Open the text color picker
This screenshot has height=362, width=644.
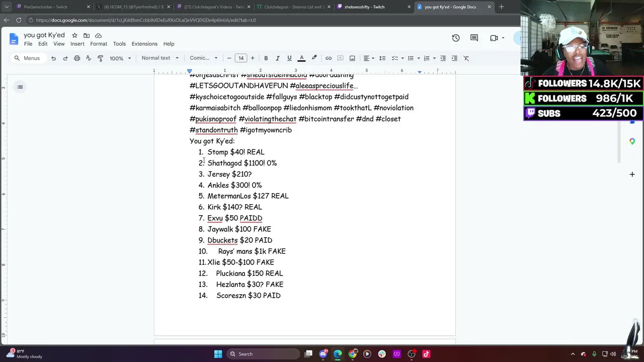[302, 58]
